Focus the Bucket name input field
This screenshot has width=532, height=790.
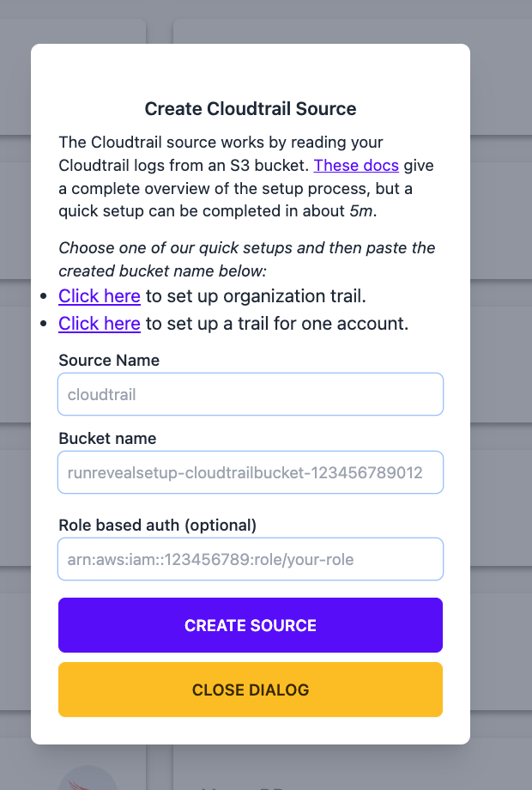pos(251,472)
